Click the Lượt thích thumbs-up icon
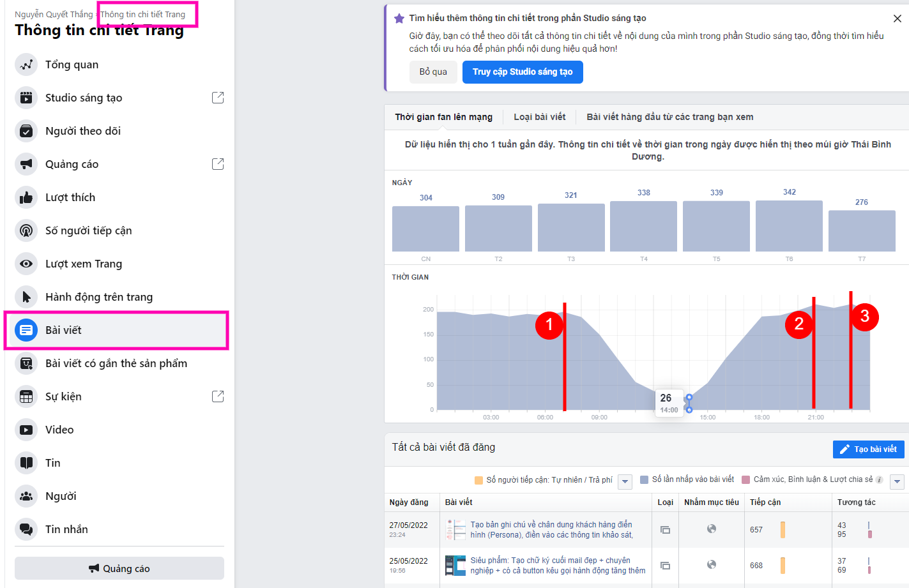 pyautogui.click(x=26, y=197)
